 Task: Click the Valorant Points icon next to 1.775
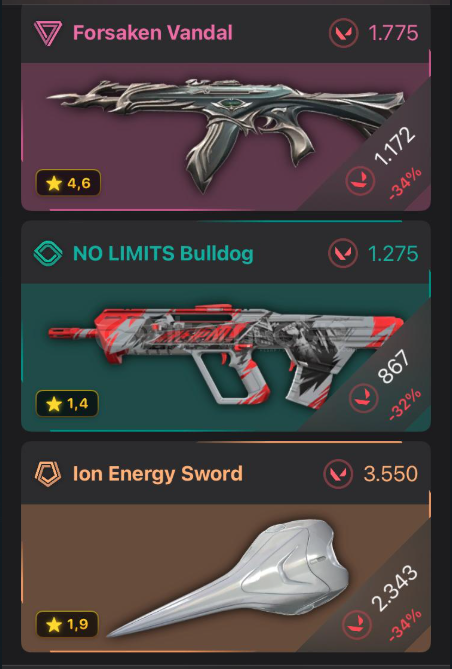(x=344, y=33)
